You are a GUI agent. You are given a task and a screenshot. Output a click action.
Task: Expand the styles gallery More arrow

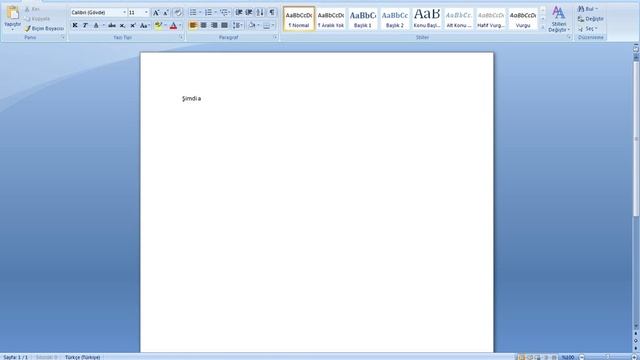coord(542,27)
